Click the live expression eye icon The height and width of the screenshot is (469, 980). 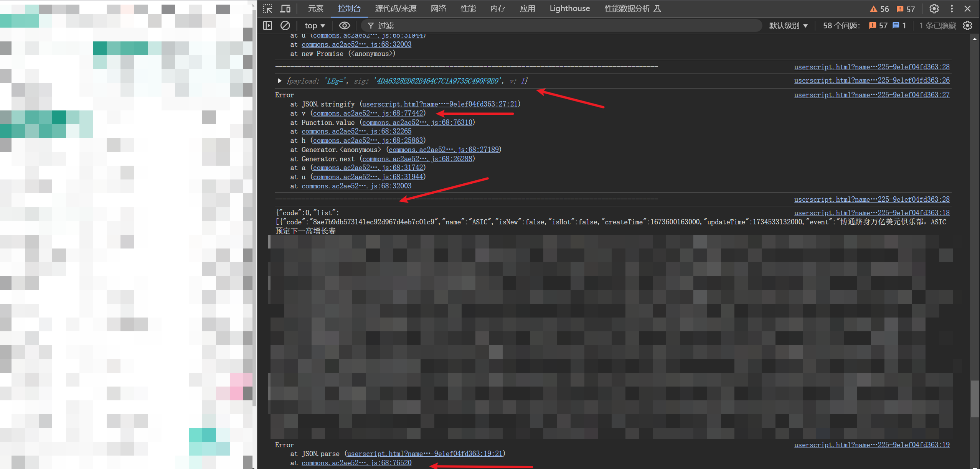[x=344, y=25]
